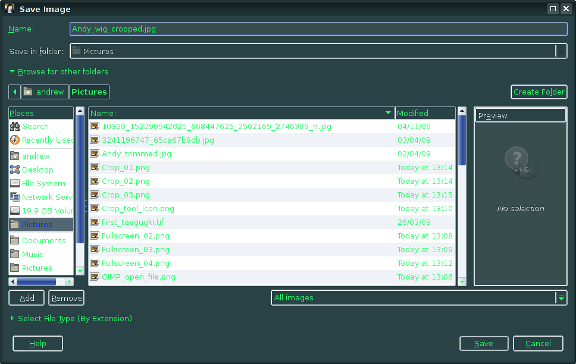Select the highlighted Pictures bookmark in Places
The width and height of the screenshot is (576, 364).
click(x=41, y=224)
